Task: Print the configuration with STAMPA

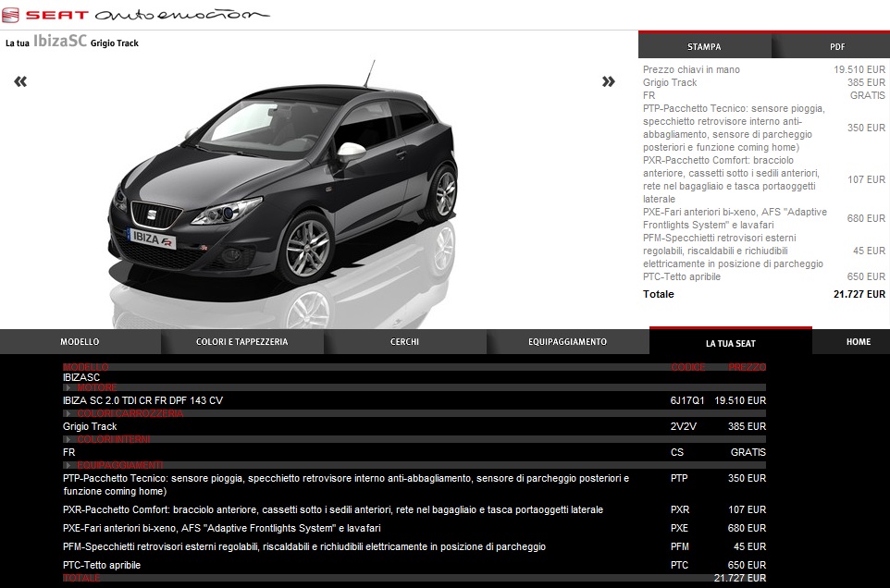Action: (x=704, y=46)
